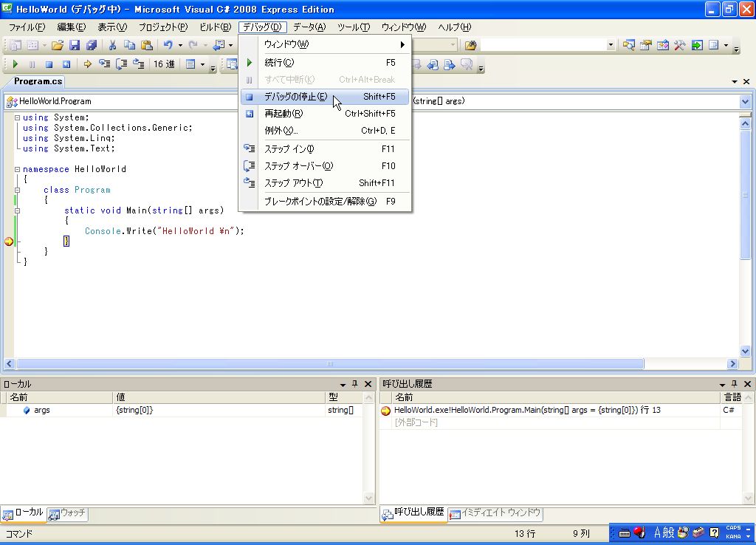Open Navigate Backward dropdown arrow
The height and width of the screenshot is (545, 756).
tap(230, 45)
